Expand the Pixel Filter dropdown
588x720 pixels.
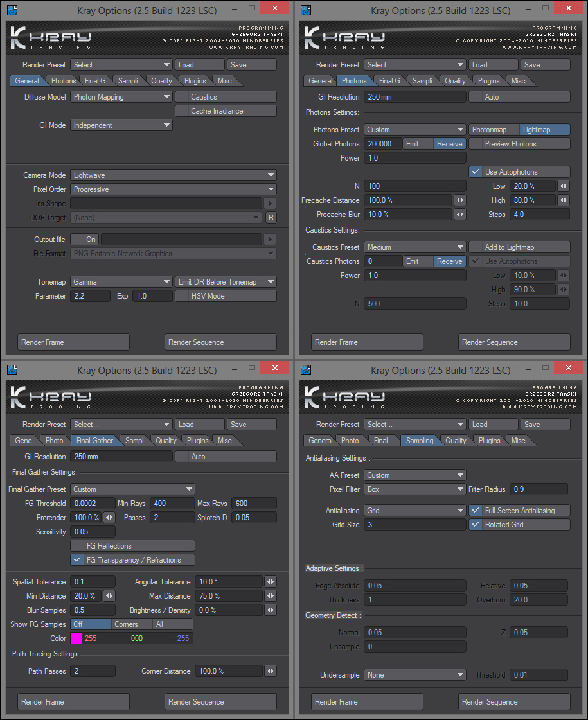(x=415, y=489)
